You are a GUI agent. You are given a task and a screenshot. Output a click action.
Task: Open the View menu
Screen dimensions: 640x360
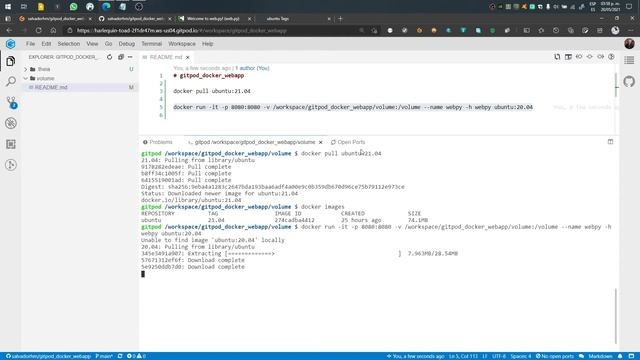[92, 44]
